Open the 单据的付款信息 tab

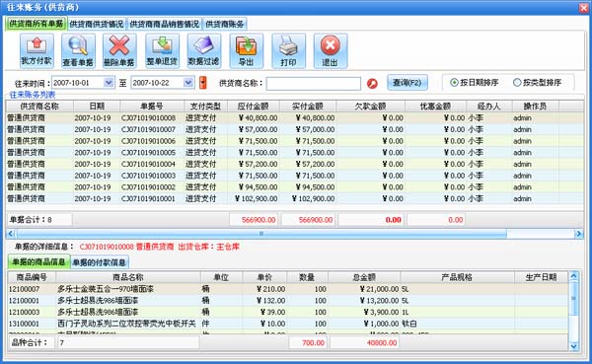100,262
